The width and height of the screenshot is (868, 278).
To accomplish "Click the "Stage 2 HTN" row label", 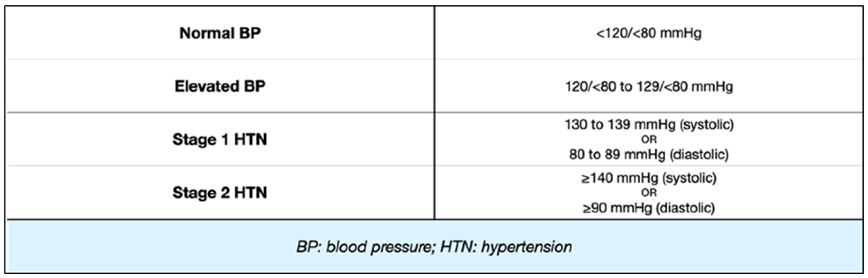I will (x=220, y=193).
